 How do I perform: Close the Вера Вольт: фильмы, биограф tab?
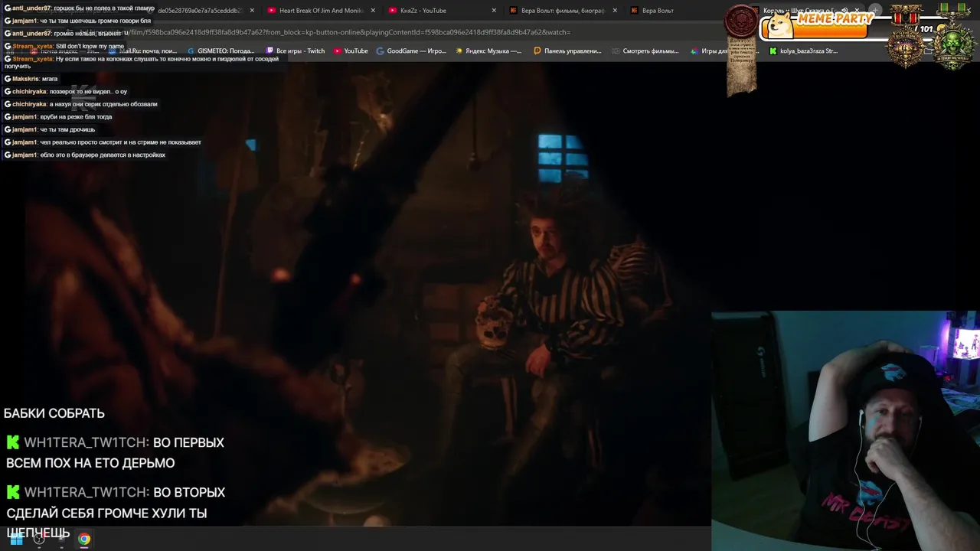[615, 11]
